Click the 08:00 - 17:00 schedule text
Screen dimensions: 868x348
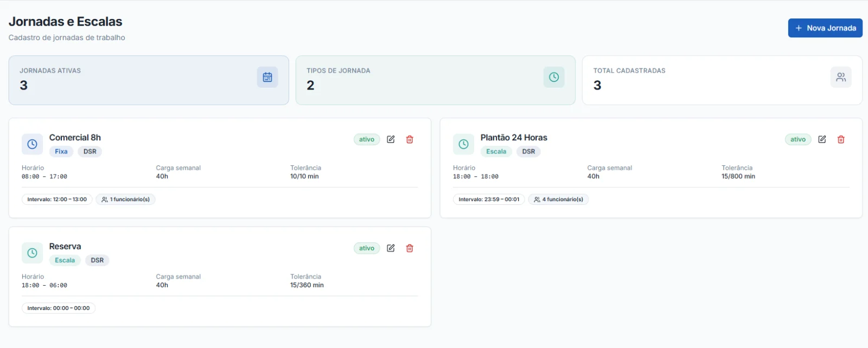tap(44, 177)
